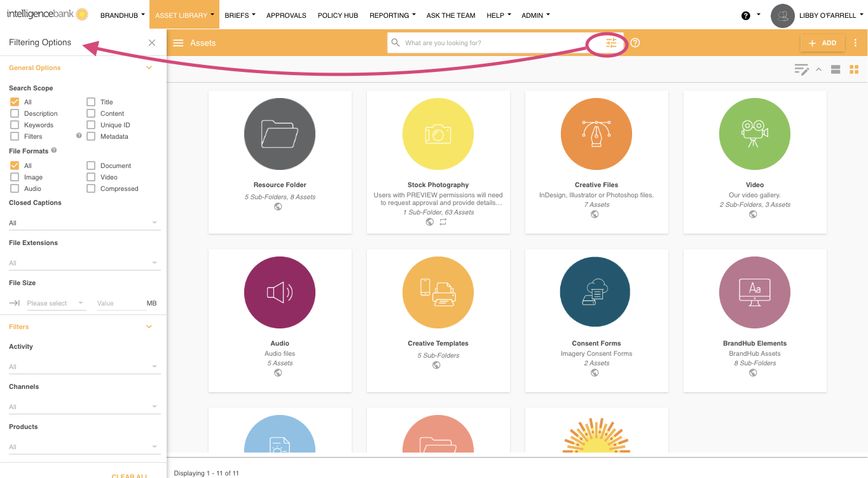This screenshot has width=868, height=478.
Task: Click the filter sliders icon in search bar
Action: (x=610, y=43)
